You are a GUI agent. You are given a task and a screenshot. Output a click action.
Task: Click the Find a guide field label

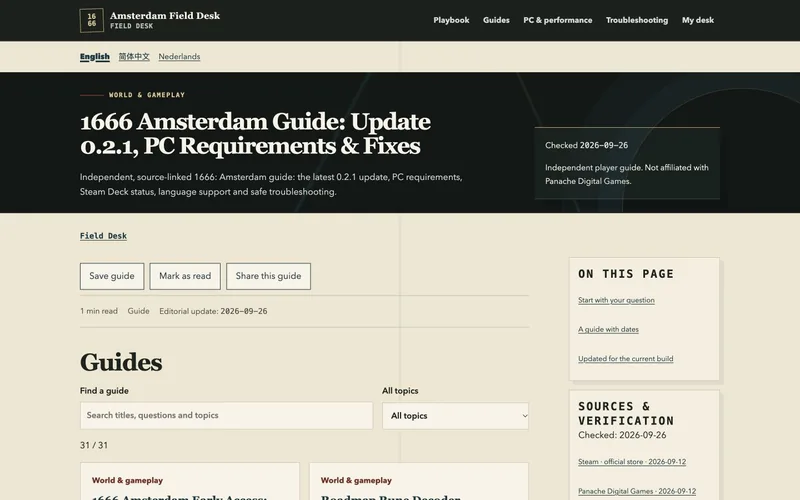point(104,391)
